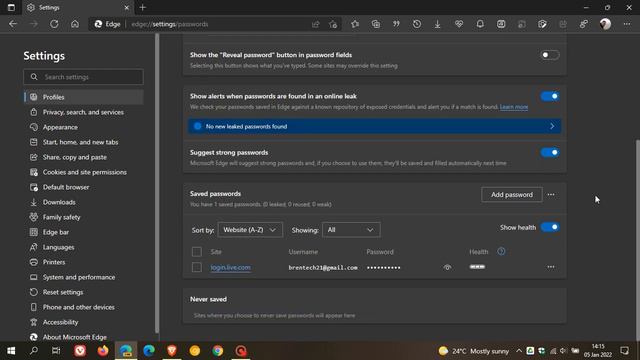Image resolution: width=640 pixels, height=360 pixels.
Task: Open the Edge settings and more menu
Action: coord(627,24)
